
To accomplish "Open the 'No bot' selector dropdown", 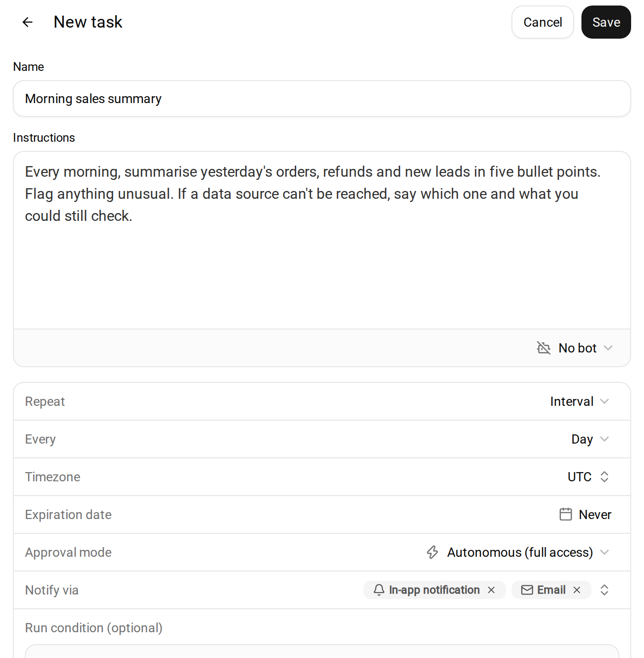I will click(x=575, y=348).
